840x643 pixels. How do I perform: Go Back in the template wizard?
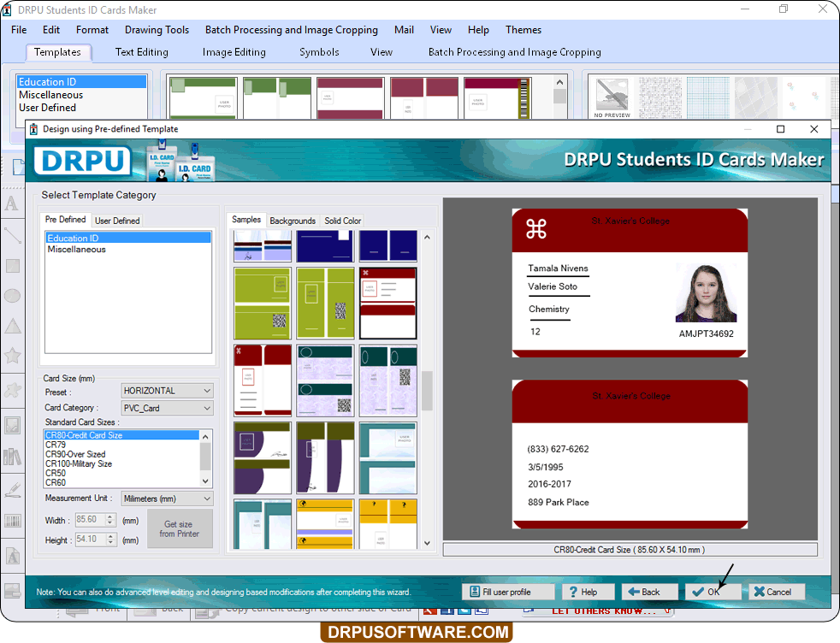tap(649, 592)
